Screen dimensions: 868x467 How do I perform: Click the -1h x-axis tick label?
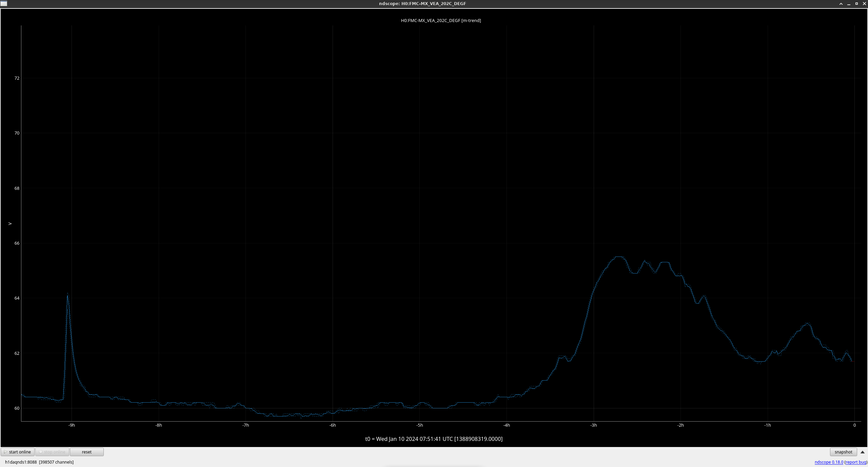pos(767,425)
